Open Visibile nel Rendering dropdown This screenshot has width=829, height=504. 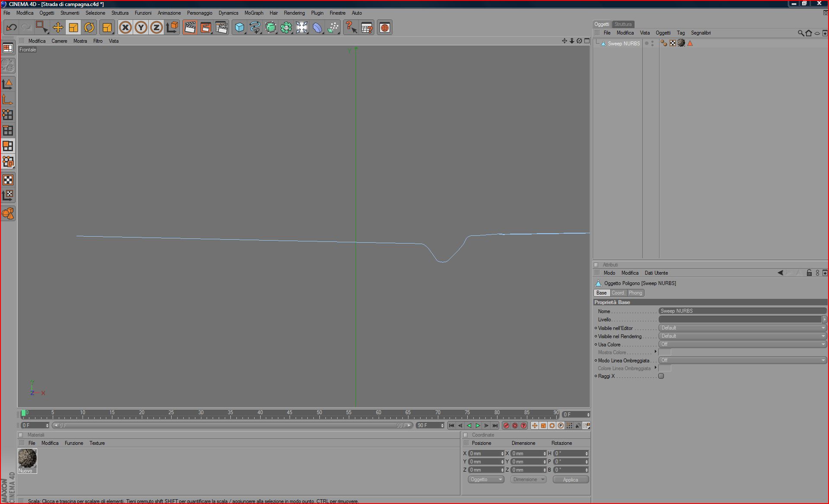742,336
